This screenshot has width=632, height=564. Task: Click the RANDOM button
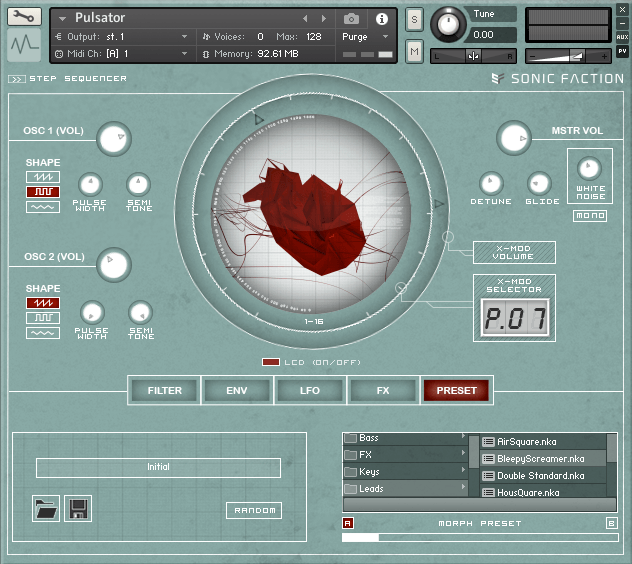point(254,511)
